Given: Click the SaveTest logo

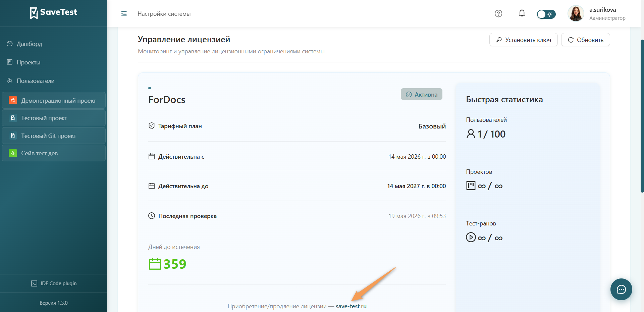Looking at the screenshot, I should (x=54, y=13).
